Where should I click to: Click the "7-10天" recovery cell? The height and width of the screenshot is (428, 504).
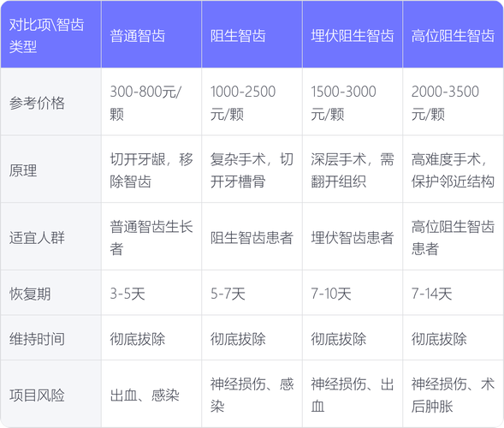tap(353, 293)
